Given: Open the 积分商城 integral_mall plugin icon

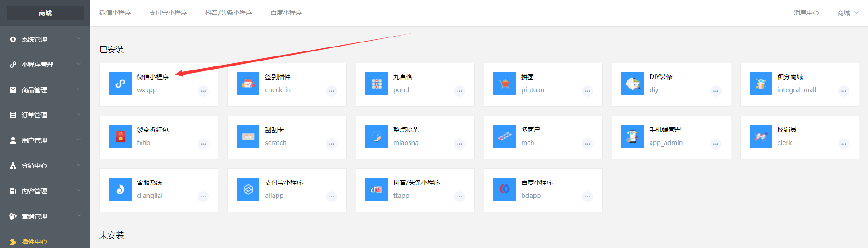Looking at the screenshot, I should tap(761, 84).
